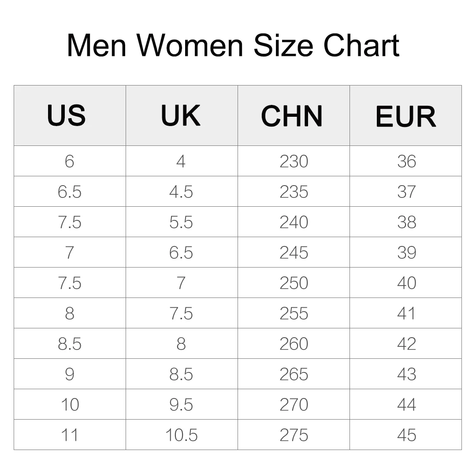Viewport: 476px width, 465px height.
Task: Select US size 9 cell
Action: point(70,374)
